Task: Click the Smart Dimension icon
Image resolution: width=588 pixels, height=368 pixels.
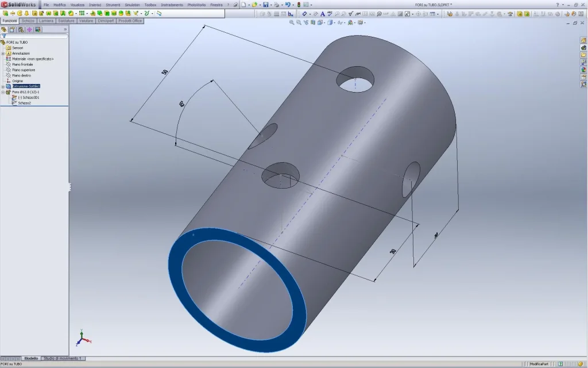Action: 304,14
